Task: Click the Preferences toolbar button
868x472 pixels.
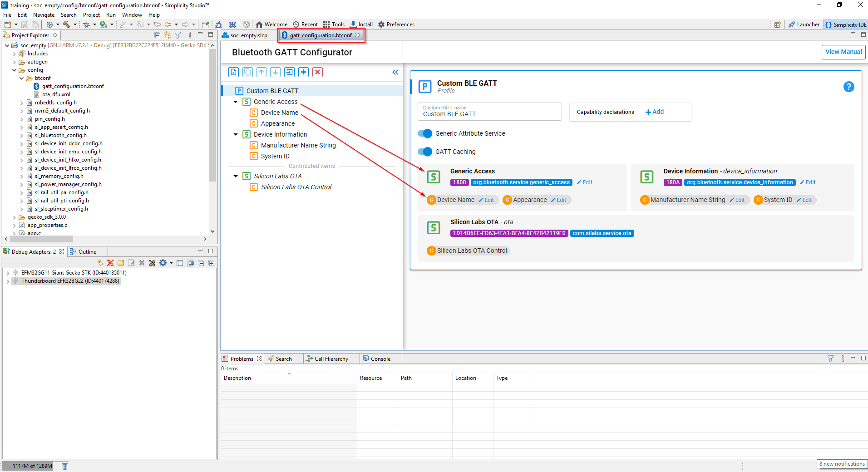Action: pyautogui.click(x=396, y=25)
